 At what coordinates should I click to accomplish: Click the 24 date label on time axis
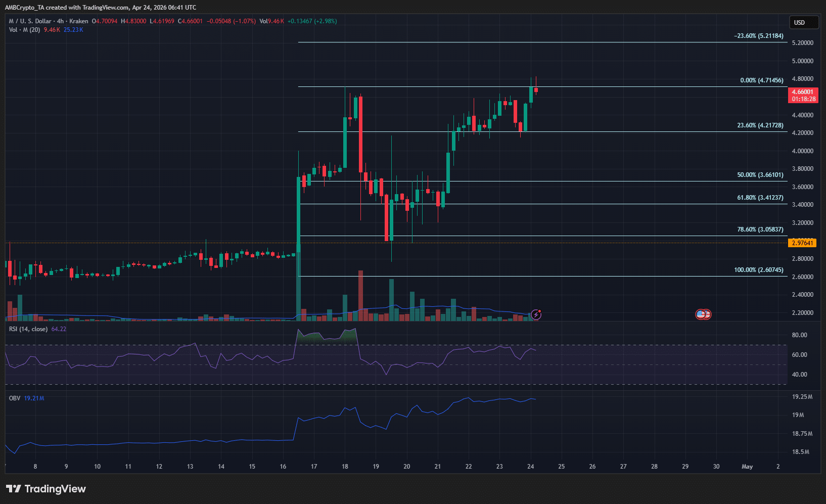(530, 467)
